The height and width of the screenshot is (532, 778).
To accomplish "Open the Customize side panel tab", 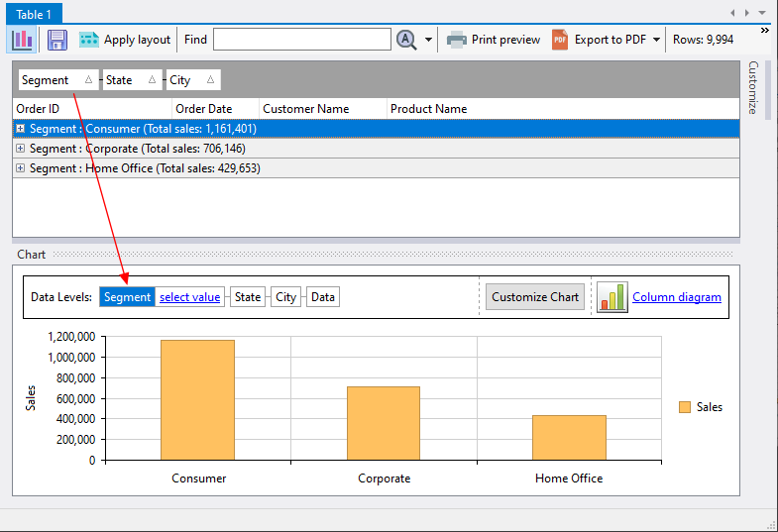I will coord(752,87).
